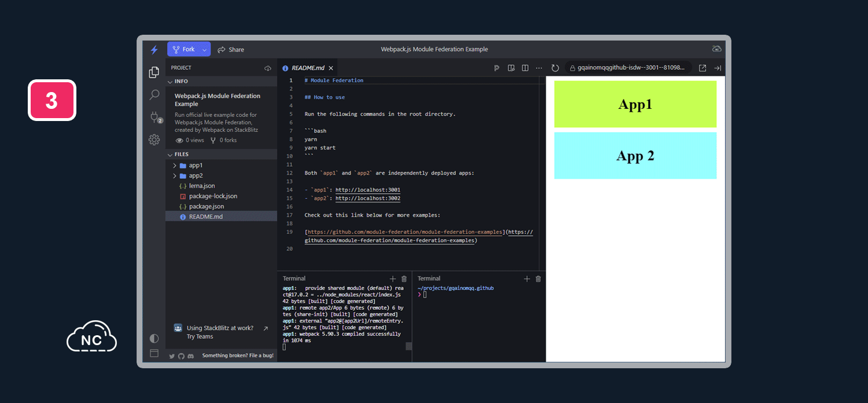
Task: Click the '# Module Federation' line in editor
Action: coord(334,80)
